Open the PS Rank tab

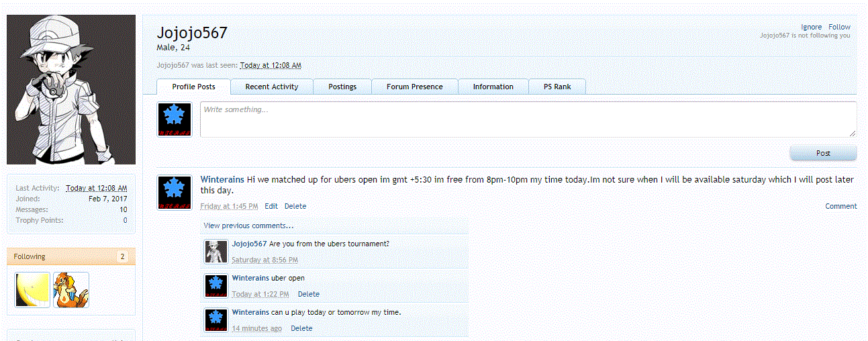pyautogui.click(x=557, y=87)
